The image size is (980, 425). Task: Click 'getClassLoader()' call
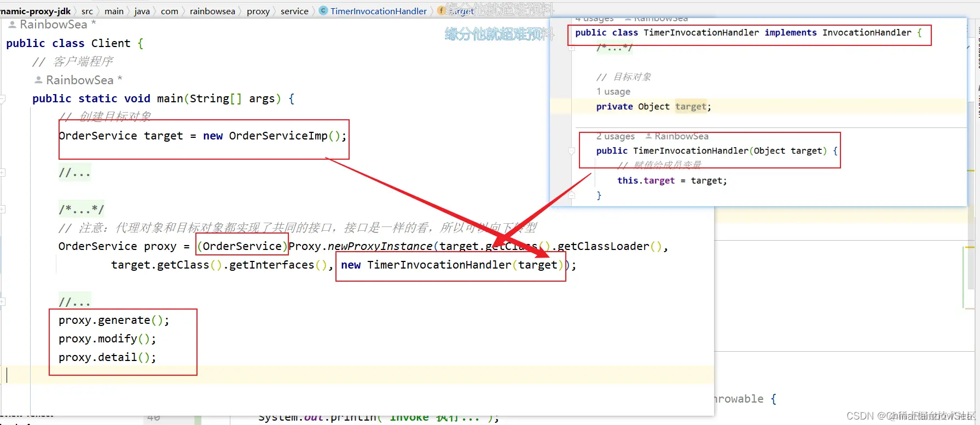610,246
